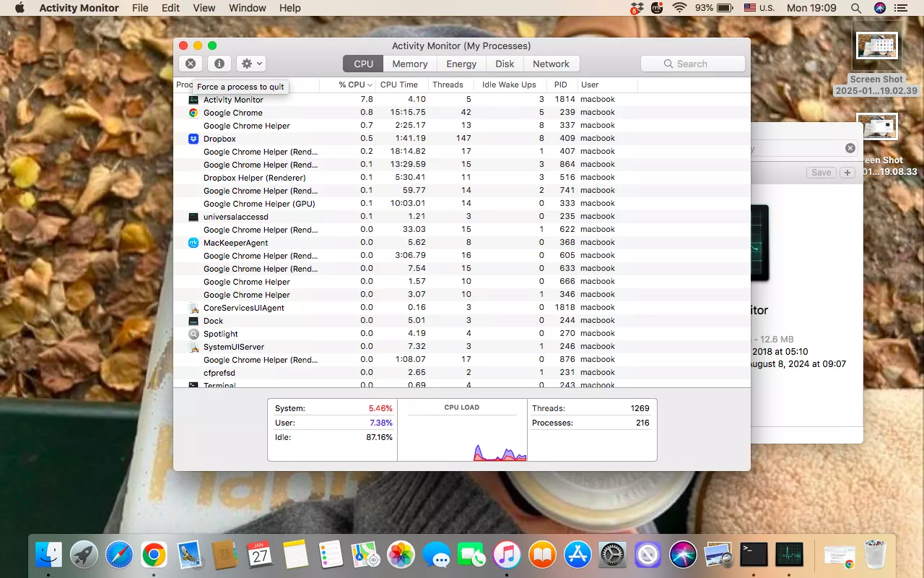924x578 pixels.
Task: Click the Dropbox menu bar status icon
Action: click(636, 8)
